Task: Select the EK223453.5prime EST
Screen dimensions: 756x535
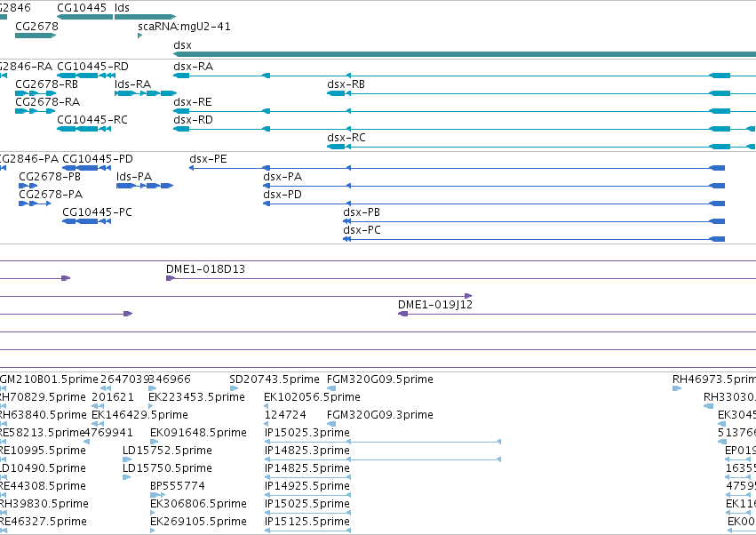Action: pos(151,406)
